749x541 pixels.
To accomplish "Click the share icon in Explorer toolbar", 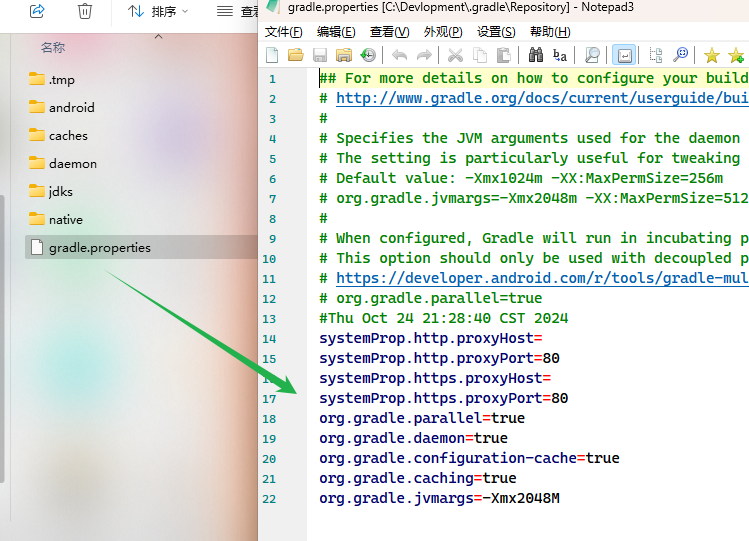I will 37,11.
